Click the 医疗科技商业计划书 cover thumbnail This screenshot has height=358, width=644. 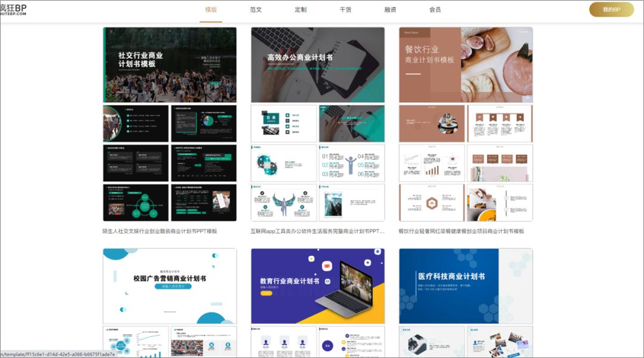[466, 286]
